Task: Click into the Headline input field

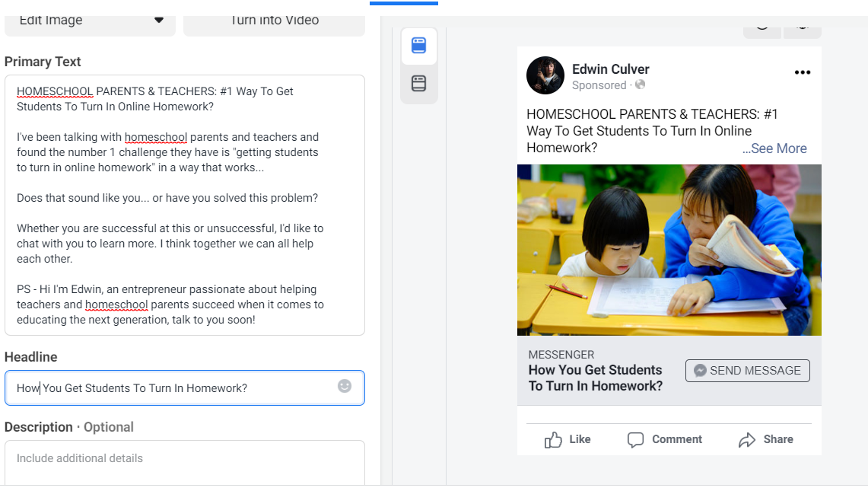Action: (x=184, y=388)
